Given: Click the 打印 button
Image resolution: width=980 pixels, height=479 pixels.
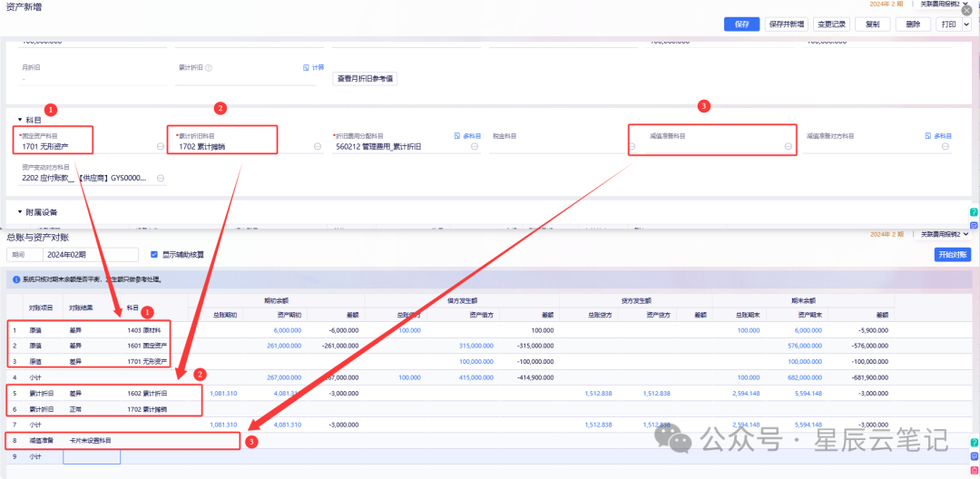Looking at the screenshot, I should tap(948, 24).
